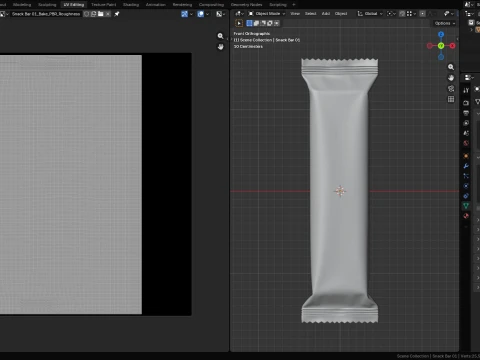Click the green Y axis gizmo
The height and width of the screenshot is (360, 480).
441,46
